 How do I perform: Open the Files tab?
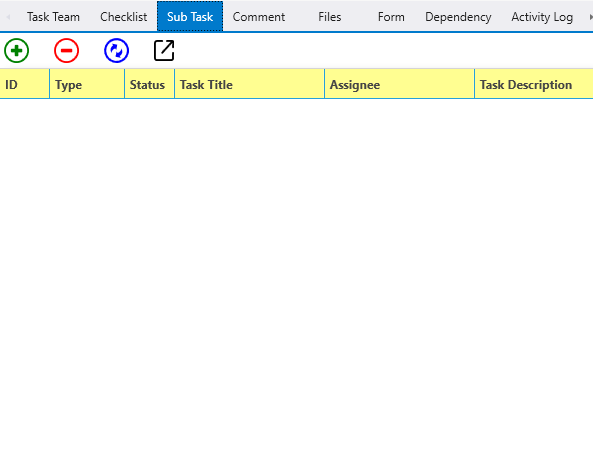pos(330,17)
